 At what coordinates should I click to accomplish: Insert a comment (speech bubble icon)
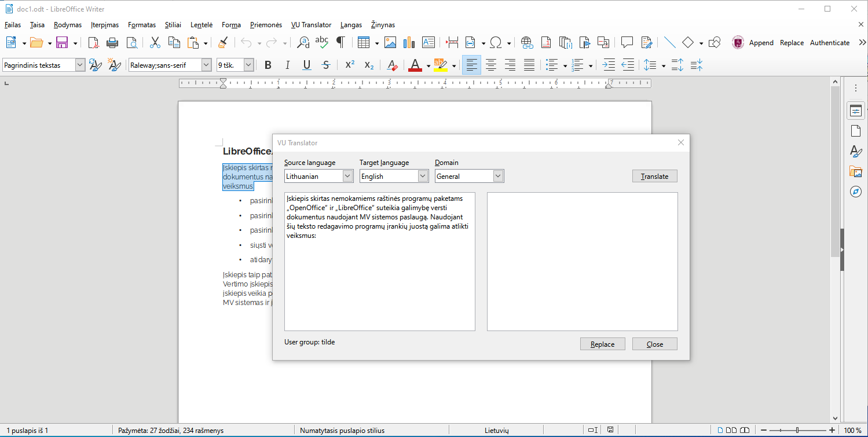[x=627, y=42]
